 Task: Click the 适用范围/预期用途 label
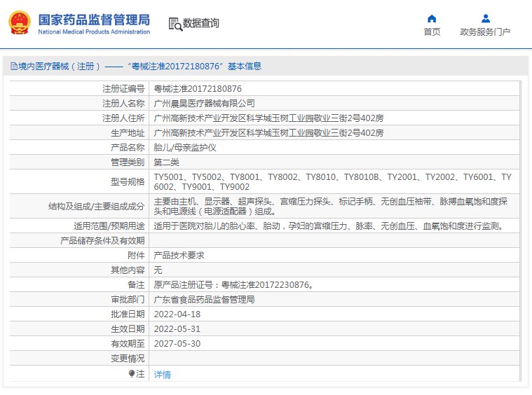click(x=109, y=226)
